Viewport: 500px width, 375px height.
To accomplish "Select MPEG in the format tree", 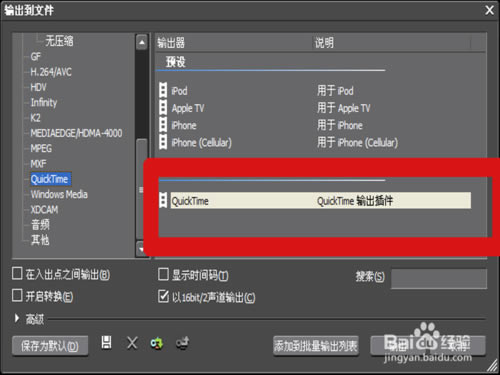I will click(x=41, y=149).
